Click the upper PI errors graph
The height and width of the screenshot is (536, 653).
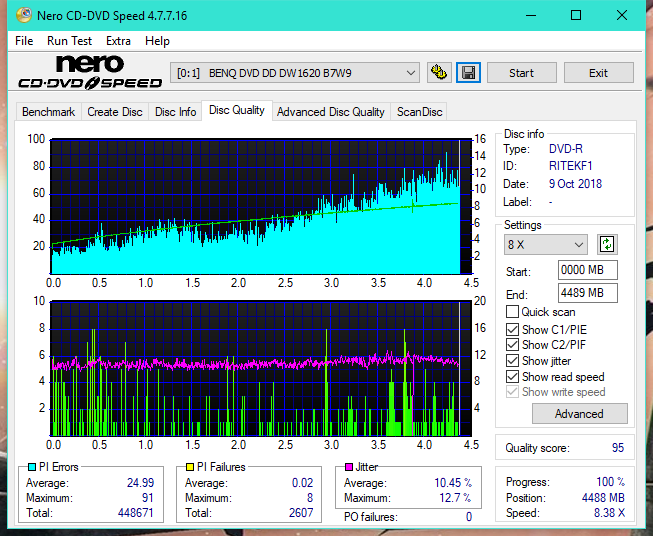click(x=261, y=207)
